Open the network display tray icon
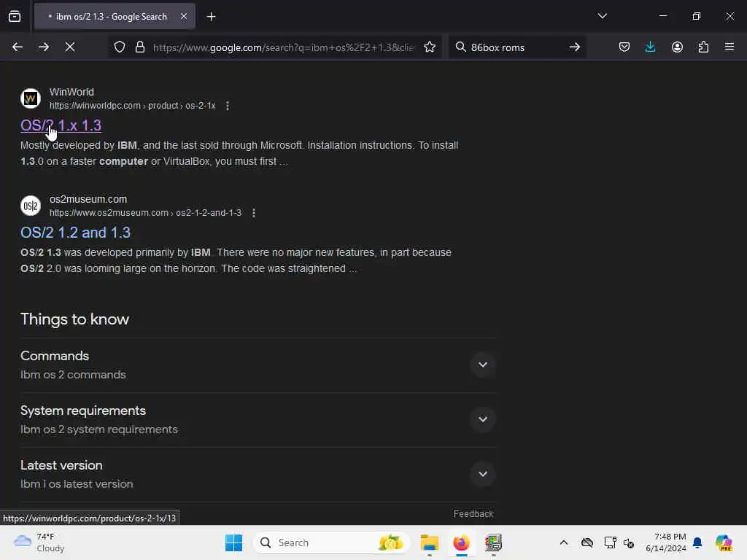 coord(610,542)
